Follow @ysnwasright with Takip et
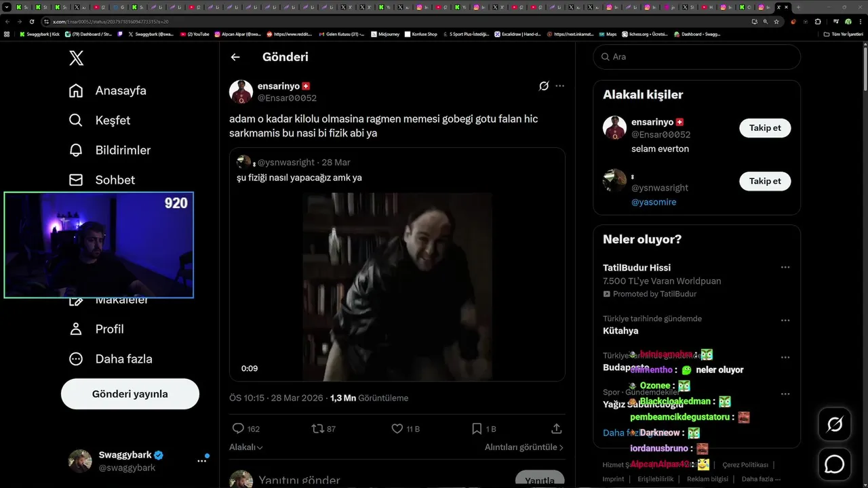This screenshot has width=868, height=488. pyautogui.click(x=765, y=181)
